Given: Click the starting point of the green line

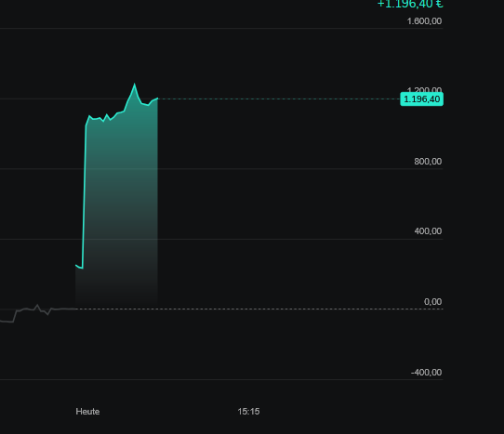Looking at the screenshot, I should [76, 266].
